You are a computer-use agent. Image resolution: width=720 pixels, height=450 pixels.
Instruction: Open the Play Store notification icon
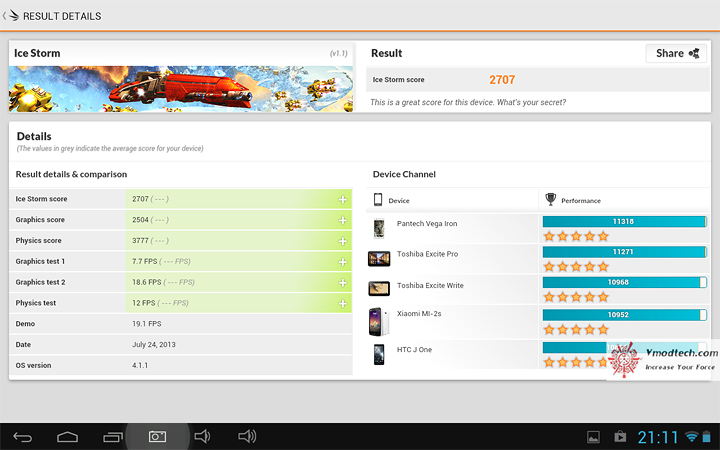(x=620, y=436)
